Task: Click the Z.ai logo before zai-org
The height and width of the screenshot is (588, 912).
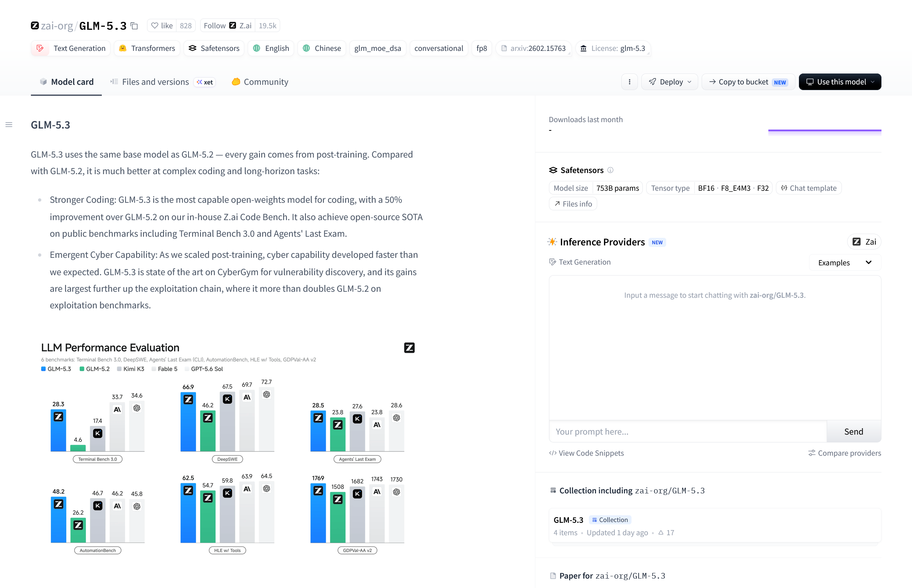Action: click(x=35, y=26)
